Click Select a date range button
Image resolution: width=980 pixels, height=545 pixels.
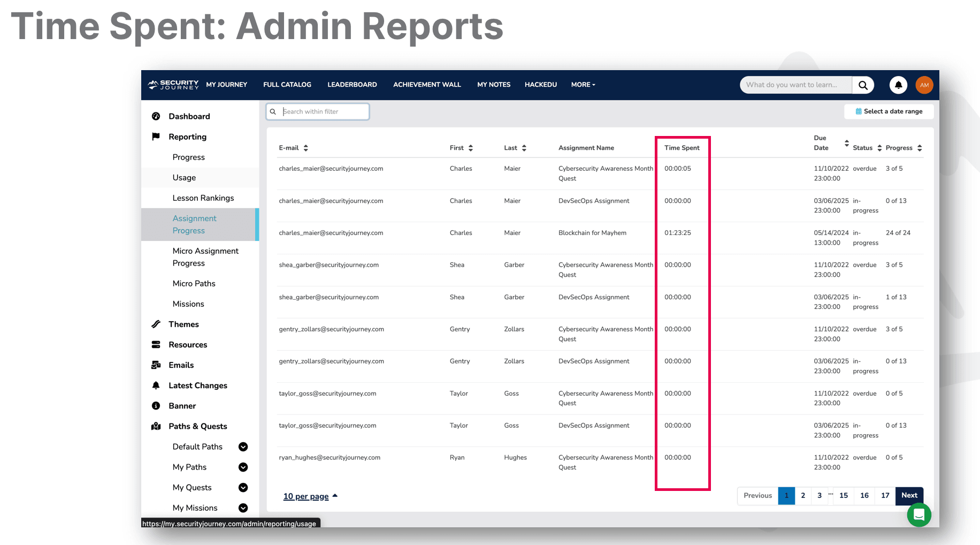click(x=889, y=111)
